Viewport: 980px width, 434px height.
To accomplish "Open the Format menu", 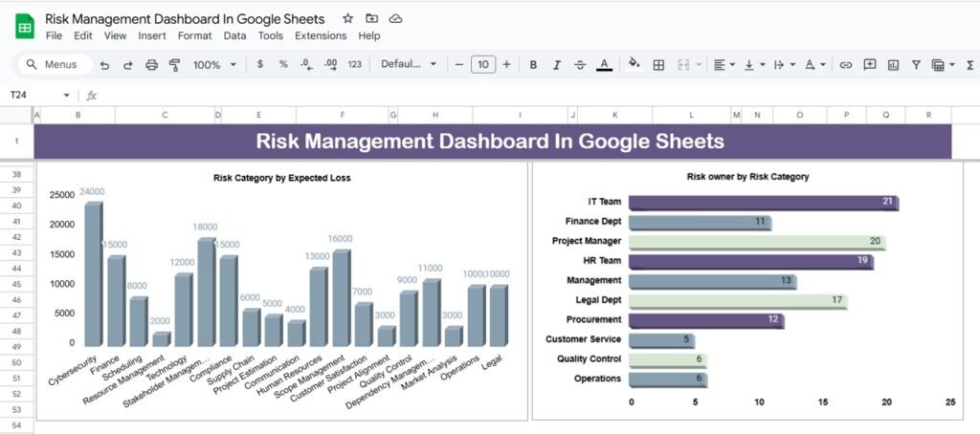I will click(194, 35).
